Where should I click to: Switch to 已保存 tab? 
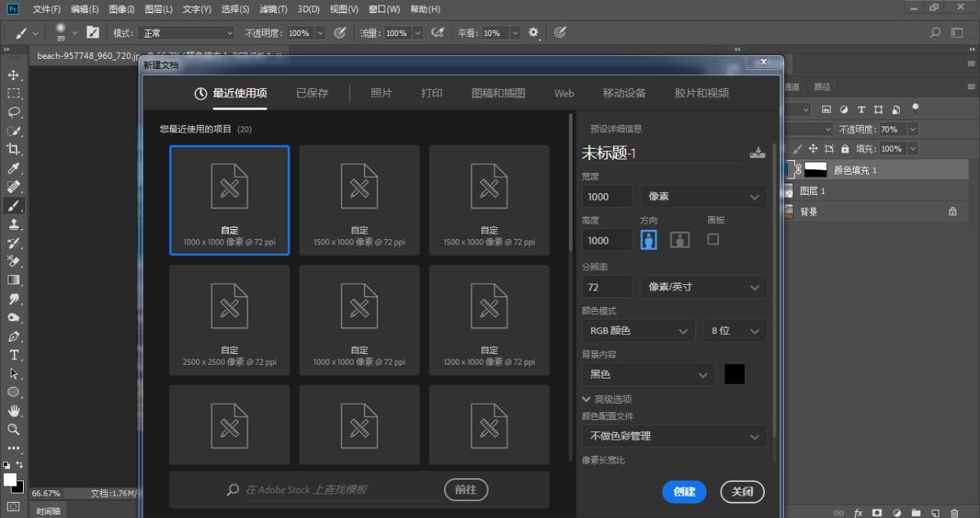point(312,93)
